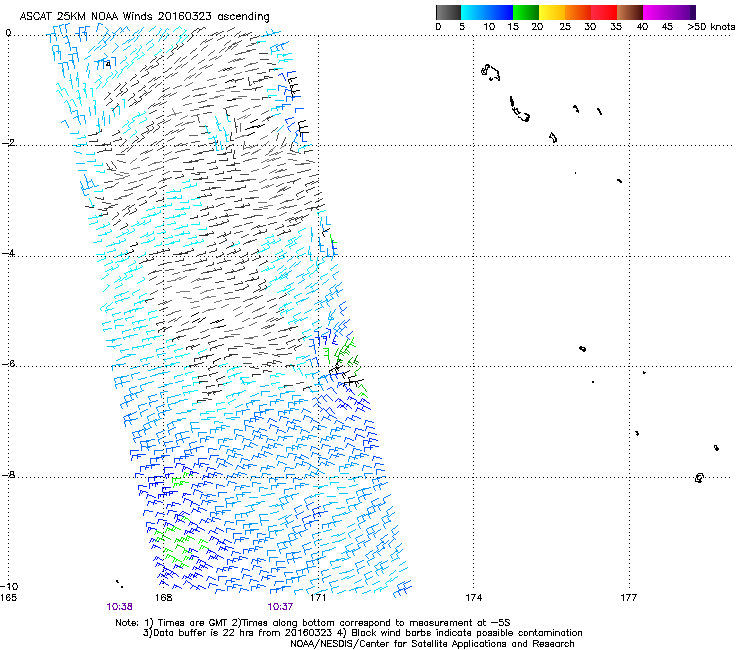Click the -6 latitude label
The image size is (740, 650).
coord(8,364)
